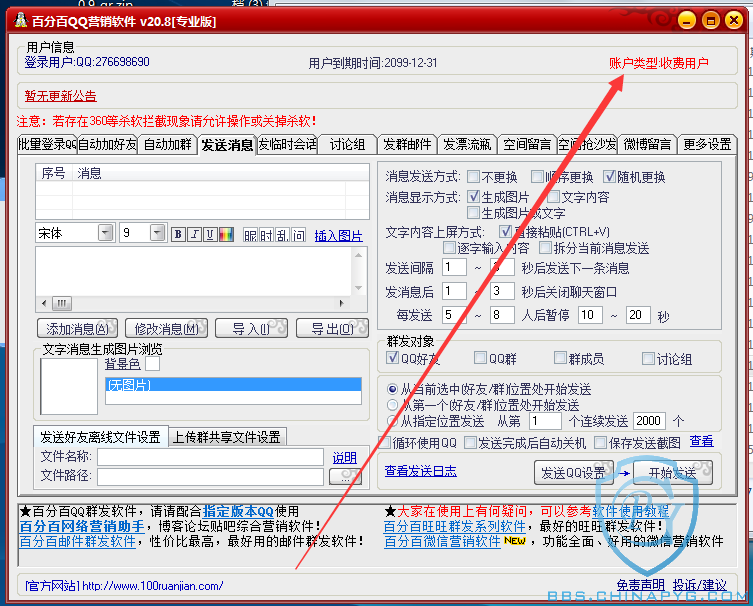
Task: Click the penguin app icon in title bar
Action: [x=21, y=21]
